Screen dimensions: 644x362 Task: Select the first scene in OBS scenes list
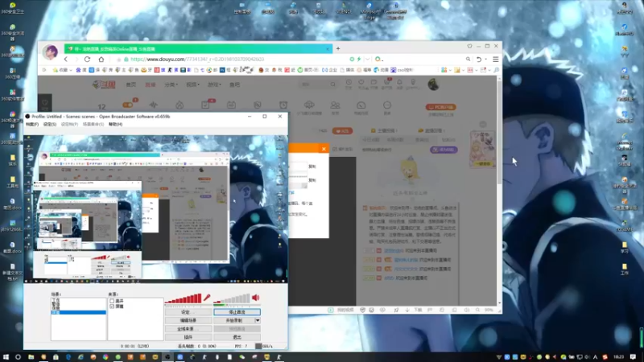pos(56,300)
